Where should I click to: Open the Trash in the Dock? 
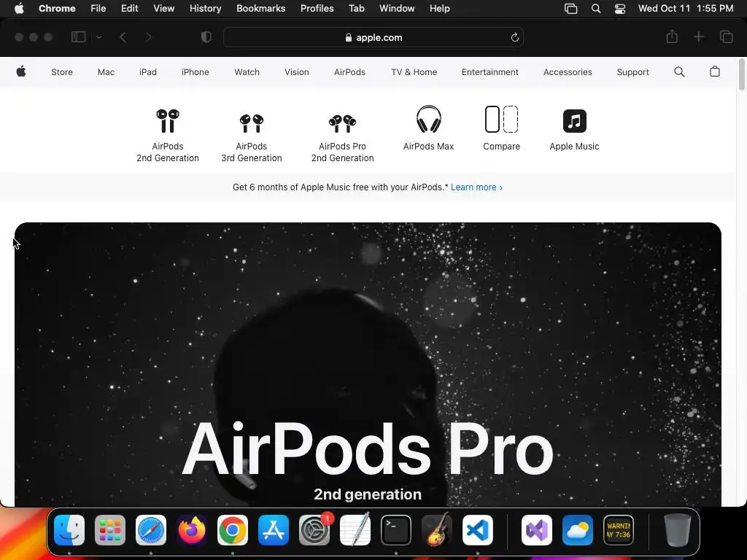click(678, 530)
